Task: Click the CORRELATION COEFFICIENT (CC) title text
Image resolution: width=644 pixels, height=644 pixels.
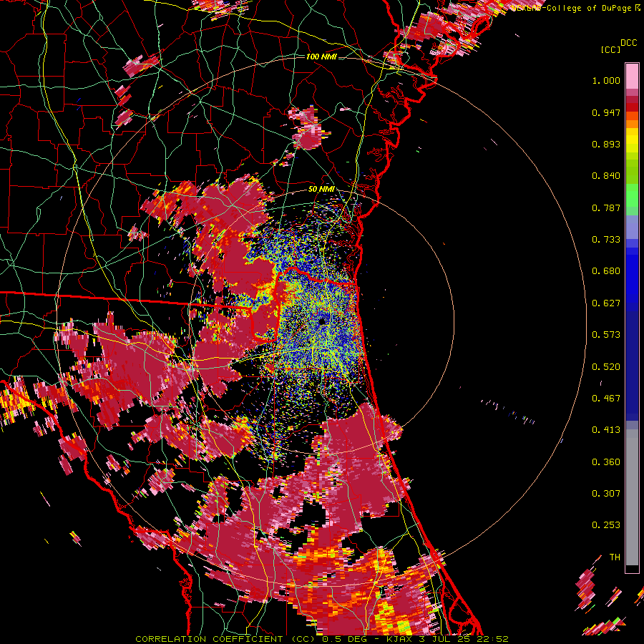Action: (x=225, y=639)
